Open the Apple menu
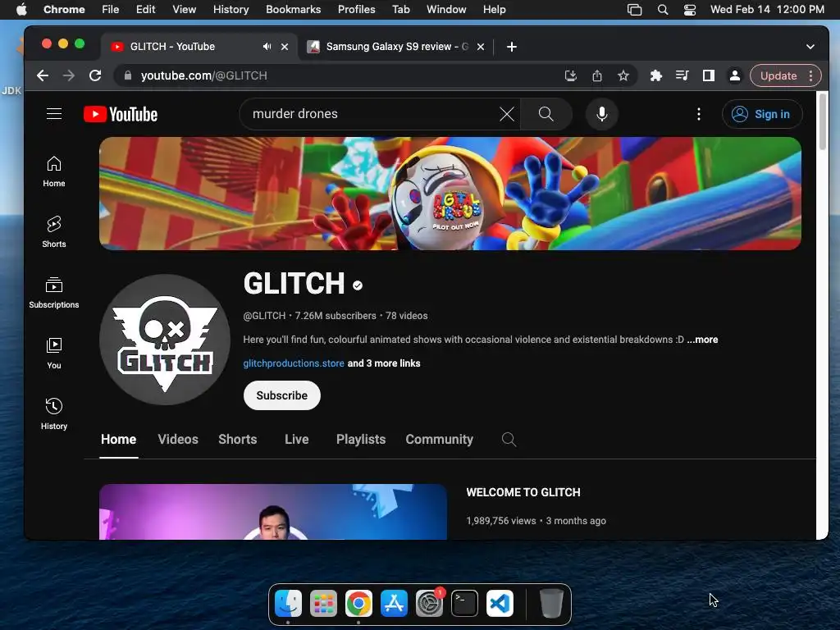Image resolution: width=840 pixels, height=630 pixels. [x=21, y=10]
